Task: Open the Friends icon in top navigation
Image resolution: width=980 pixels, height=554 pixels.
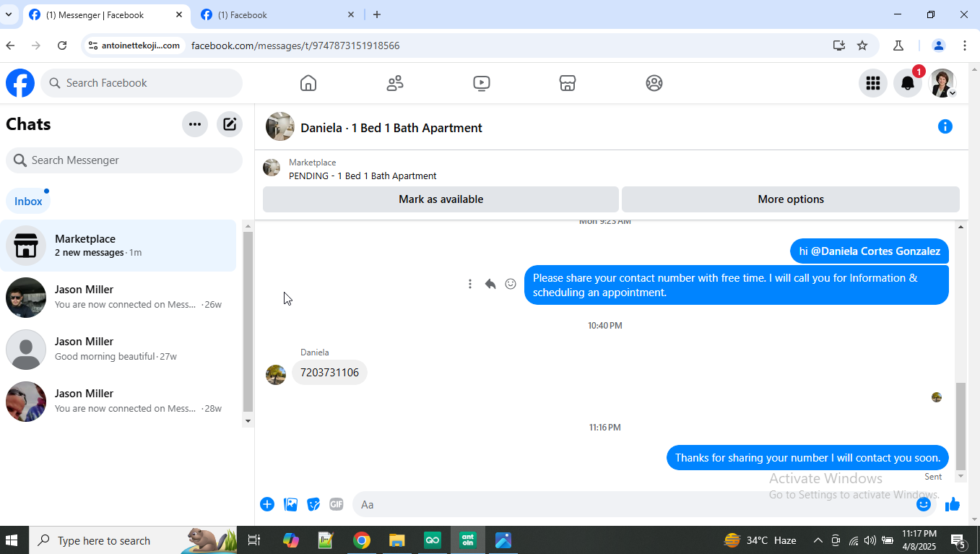Action: 395,83
